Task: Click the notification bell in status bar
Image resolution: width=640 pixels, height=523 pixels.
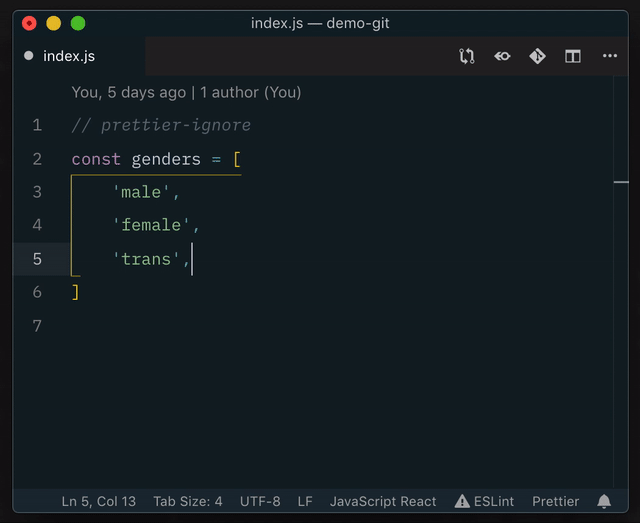Action: pyautogui.click(x=604, y=501)
